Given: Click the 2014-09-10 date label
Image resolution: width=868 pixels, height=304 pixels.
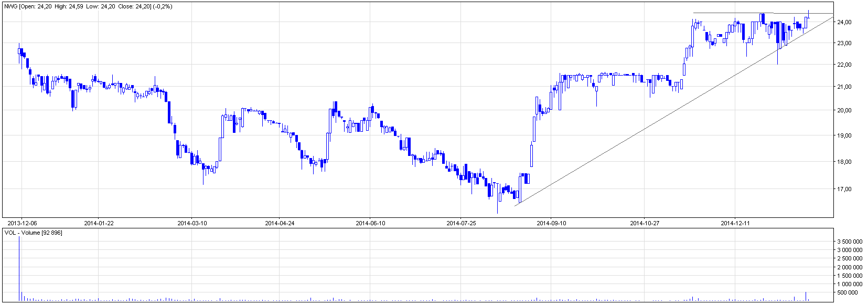Looking at the screenshot, I should click(551, 223).
